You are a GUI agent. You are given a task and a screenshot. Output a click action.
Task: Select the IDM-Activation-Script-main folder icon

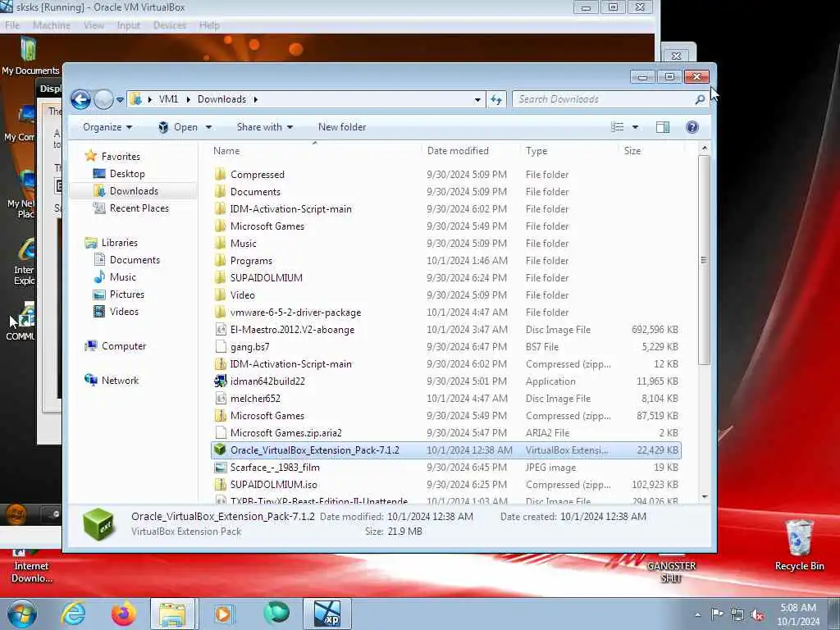point(220,209)
